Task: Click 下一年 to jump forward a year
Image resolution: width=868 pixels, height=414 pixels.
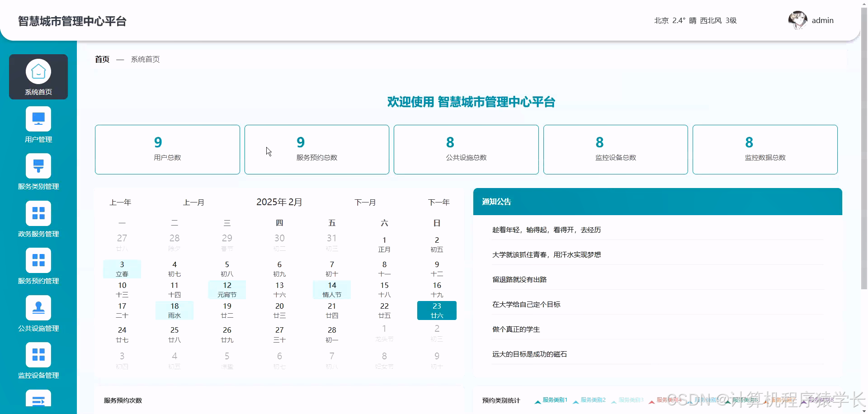Action: 438,202
